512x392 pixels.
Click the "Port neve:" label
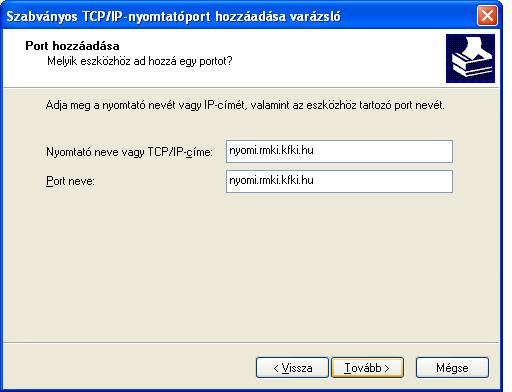[x=70, y=181]
